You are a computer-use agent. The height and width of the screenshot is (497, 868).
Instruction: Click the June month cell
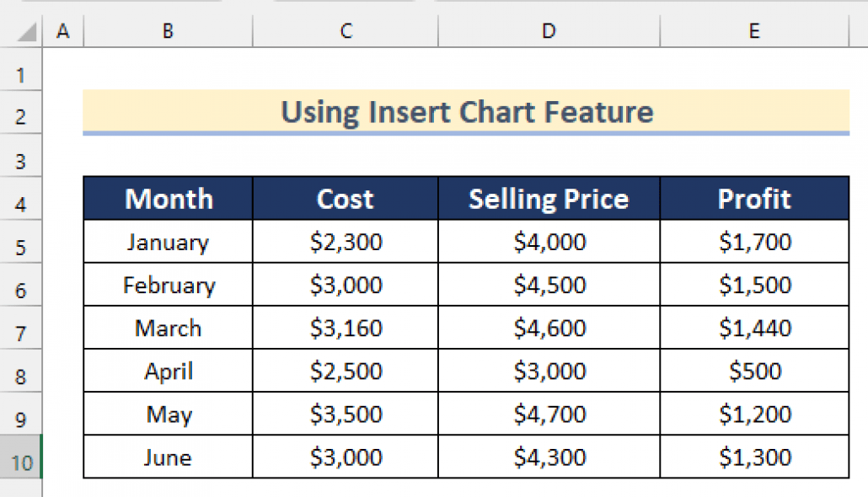click(168, 457)
